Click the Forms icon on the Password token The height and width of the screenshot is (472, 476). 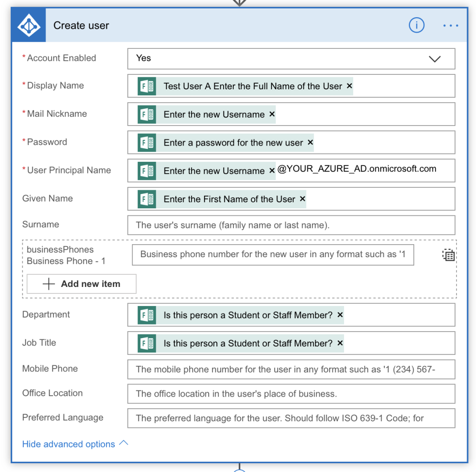click(148, 142)
